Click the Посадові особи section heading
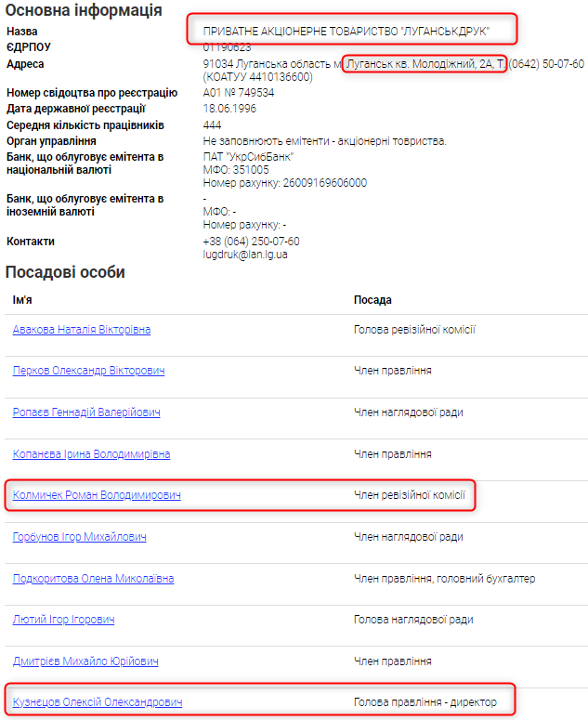Screen dimensions: 588x720 65,272
